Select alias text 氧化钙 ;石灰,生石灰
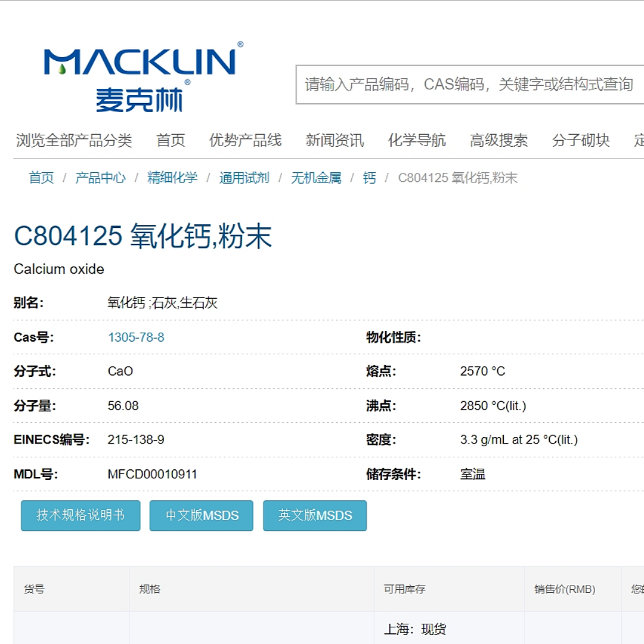 [163, 303]
